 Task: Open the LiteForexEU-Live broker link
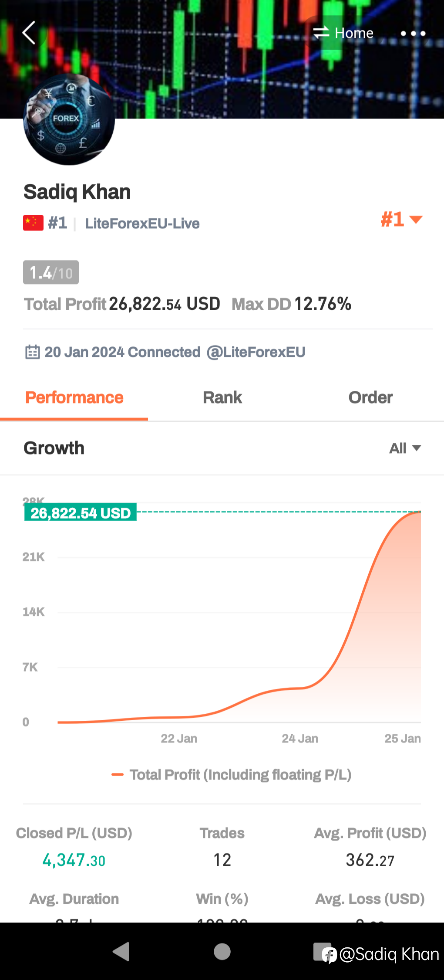(x=142, y=223)
